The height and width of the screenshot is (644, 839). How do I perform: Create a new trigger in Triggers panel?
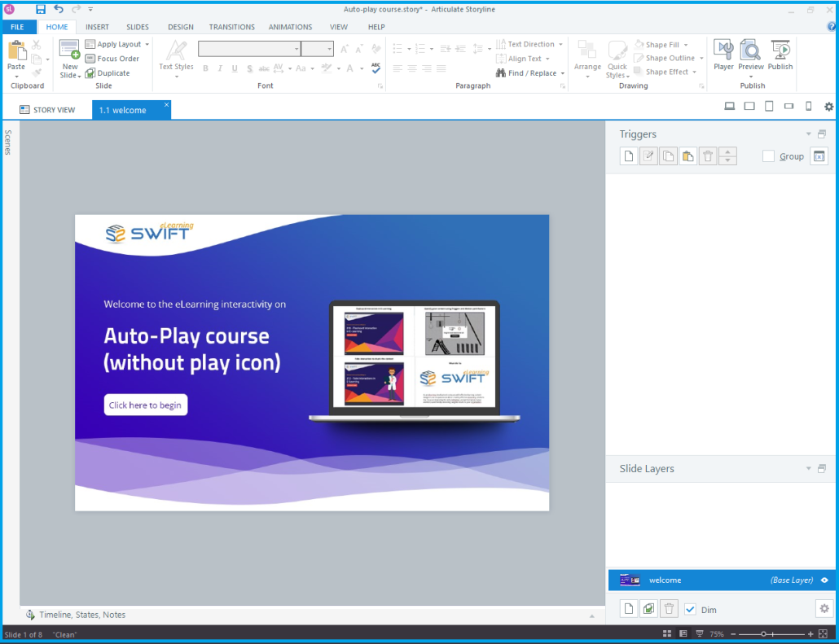pyautogui.click(x=628, y=156)
